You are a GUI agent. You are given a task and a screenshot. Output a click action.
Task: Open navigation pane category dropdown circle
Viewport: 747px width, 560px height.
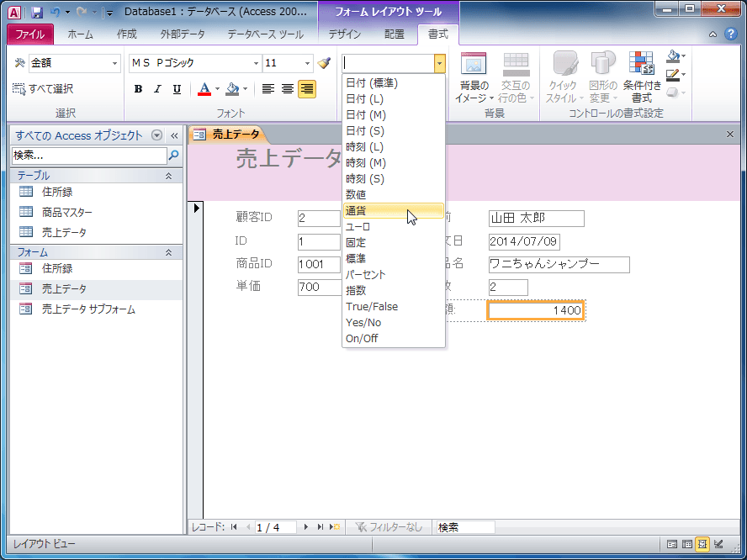coord(156,135)
